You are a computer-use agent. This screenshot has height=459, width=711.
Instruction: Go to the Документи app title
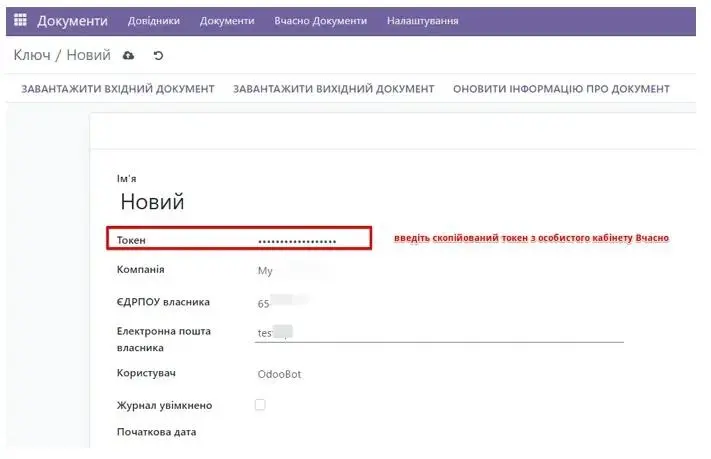73,21
